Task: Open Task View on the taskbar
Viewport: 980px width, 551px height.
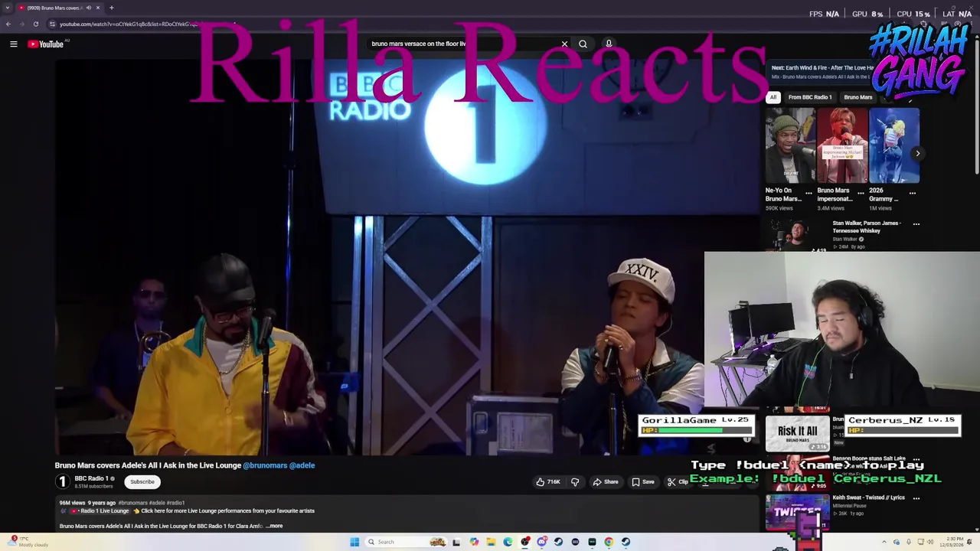Action: (456, 542)
